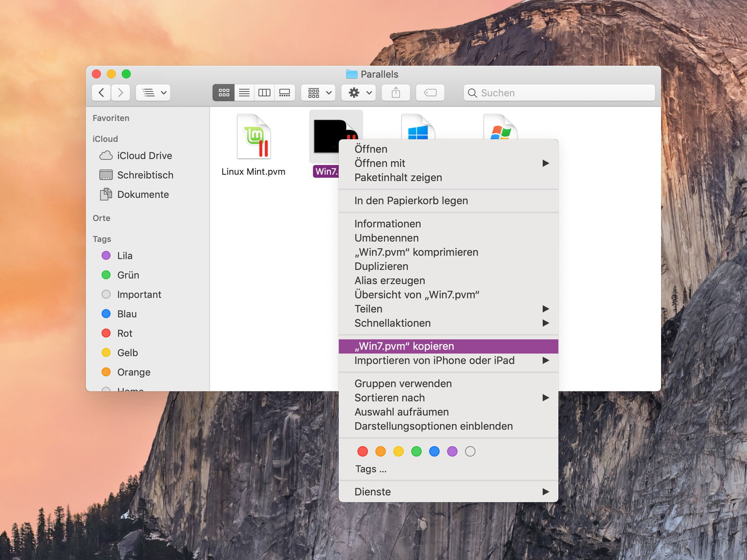Choose Duplizieren menu entry
The height and width of the screenshot is (560, 747).
click(448, 266)
